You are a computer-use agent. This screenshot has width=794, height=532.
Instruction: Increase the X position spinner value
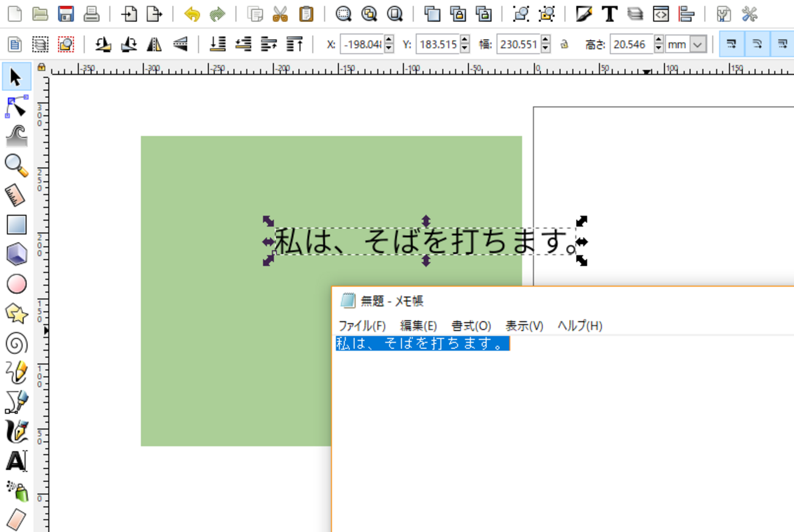(390, 40)
